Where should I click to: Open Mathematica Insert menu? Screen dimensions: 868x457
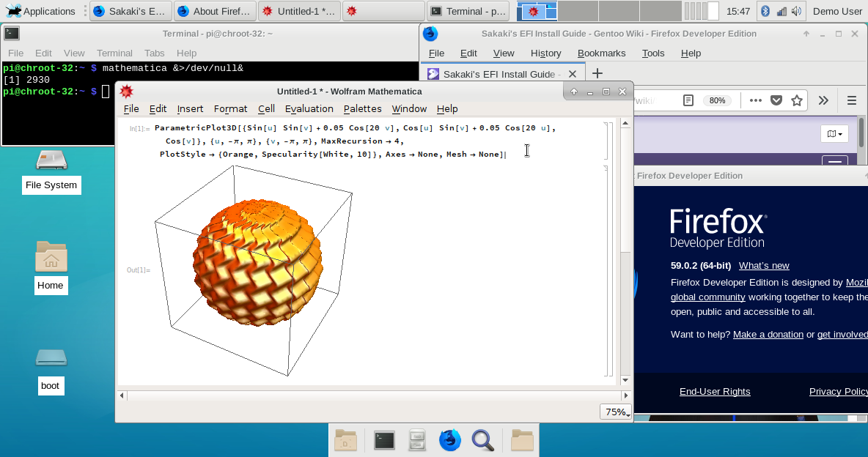pyautogui.click(x=190, y=109)
